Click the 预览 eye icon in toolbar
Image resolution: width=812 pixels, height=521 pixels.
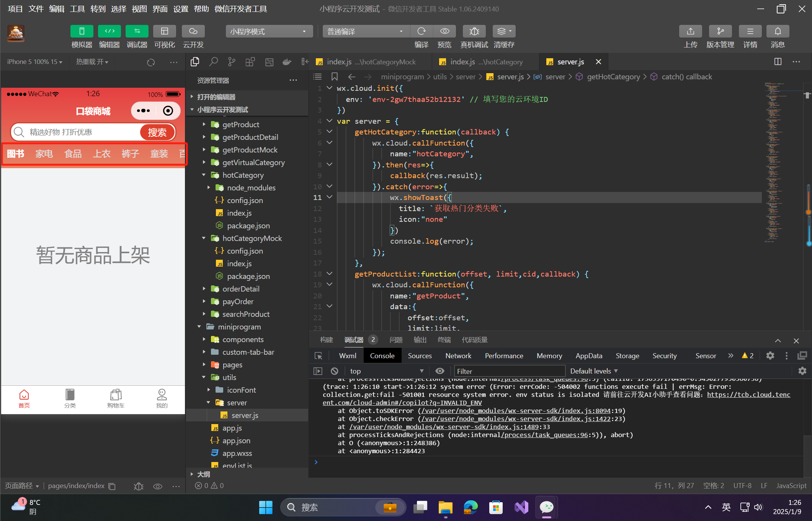click(x=444, y=31)
